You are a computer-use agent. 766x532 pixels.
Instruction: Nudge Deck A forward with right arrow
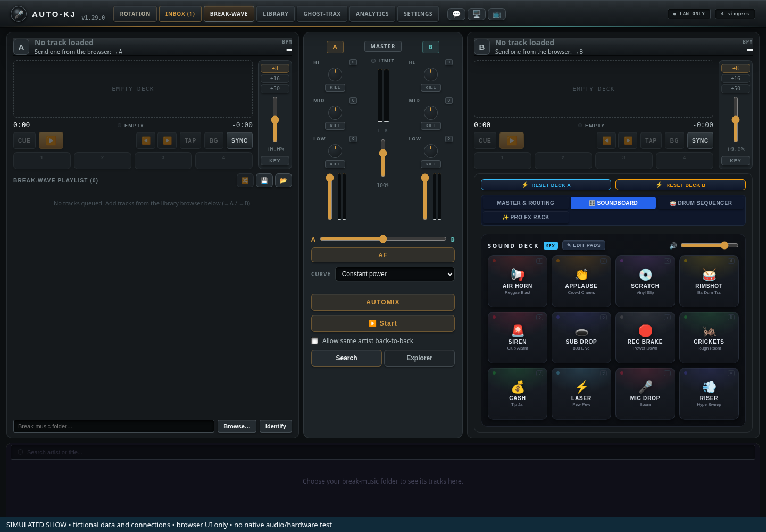pyautogui.click(x=167, y=140)
